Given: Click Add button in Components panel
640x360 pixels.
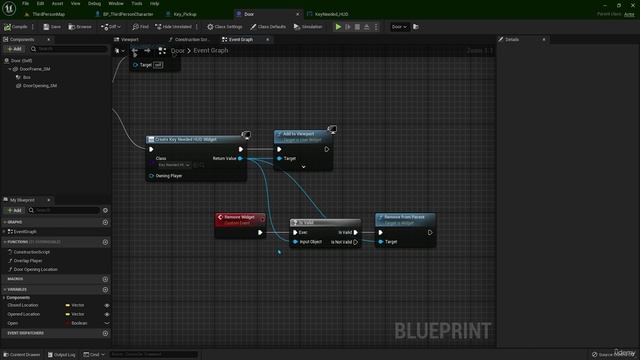Looking at the screenshot, I should click(x=14, y=49).
